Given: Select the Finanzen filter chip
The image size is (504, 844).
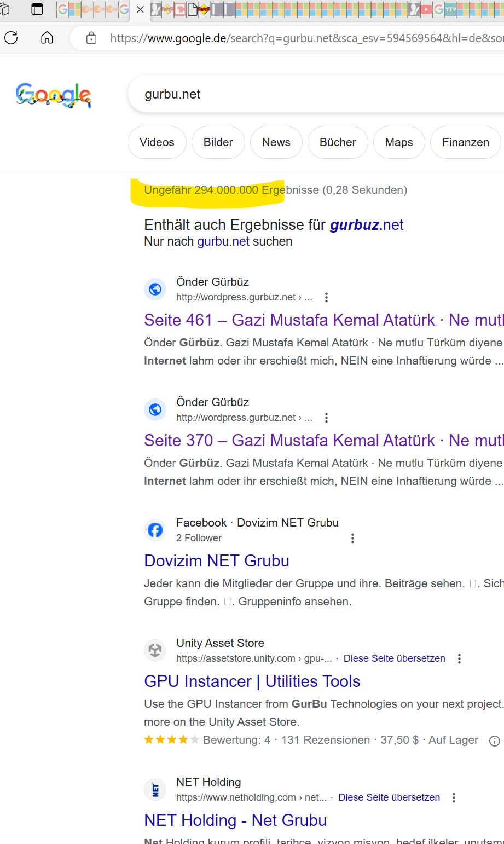Looking at the screenshot, I should (x=466, y=142).
